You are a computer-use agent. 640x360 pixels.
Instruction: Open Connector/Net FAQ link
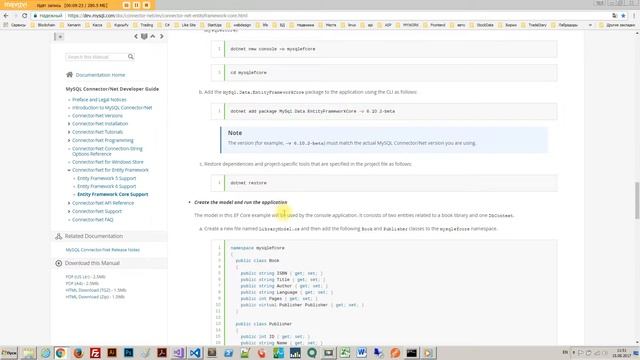pos(93,220)
